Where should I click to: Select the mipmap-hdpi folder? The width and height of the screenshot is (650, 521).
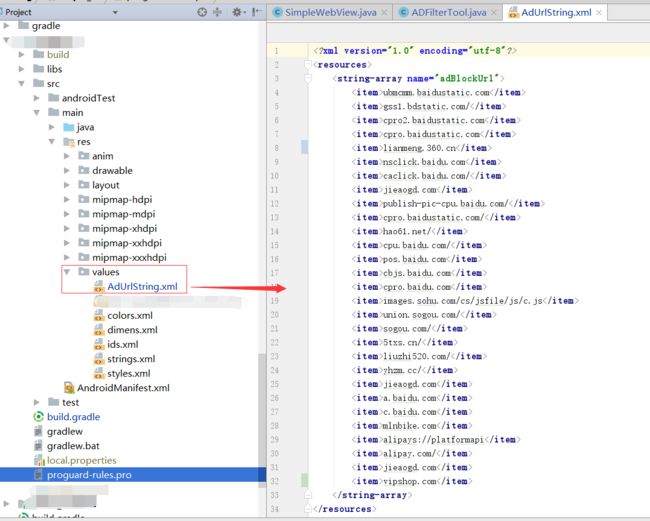[122, 200]
